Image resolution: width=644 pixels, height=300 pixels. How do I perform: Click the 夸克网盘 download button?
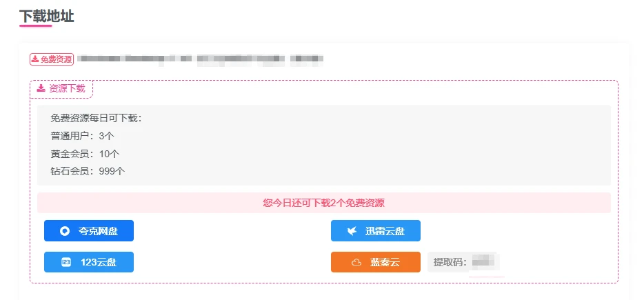(89, 231)
